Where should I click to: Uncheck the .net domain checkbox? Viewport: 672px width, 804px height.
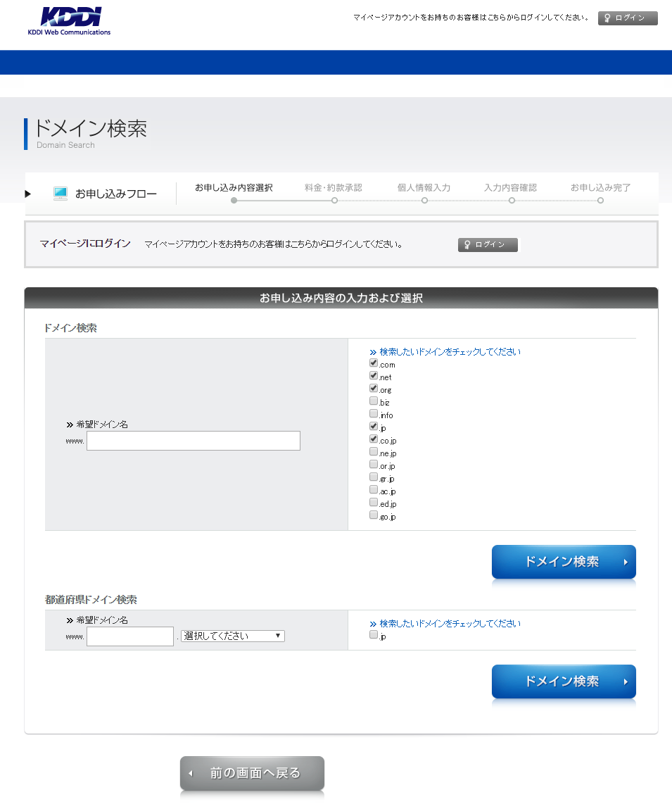click(x=374, y=376)
